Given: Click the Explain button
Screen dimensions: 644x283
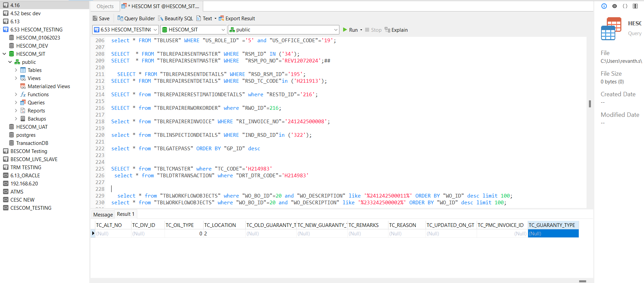Looking at the screenshot, I should coord(396,30).
